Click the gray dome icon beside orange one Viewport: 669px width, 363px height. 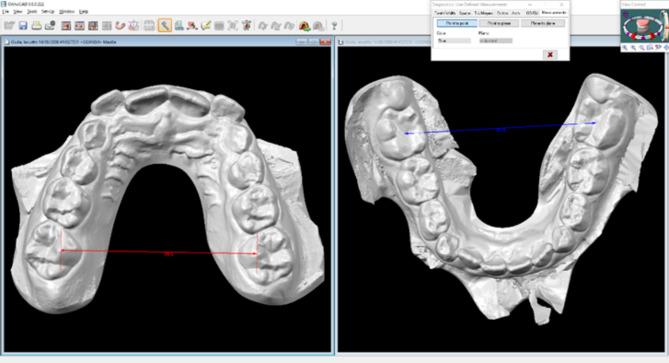click(318, 26)
